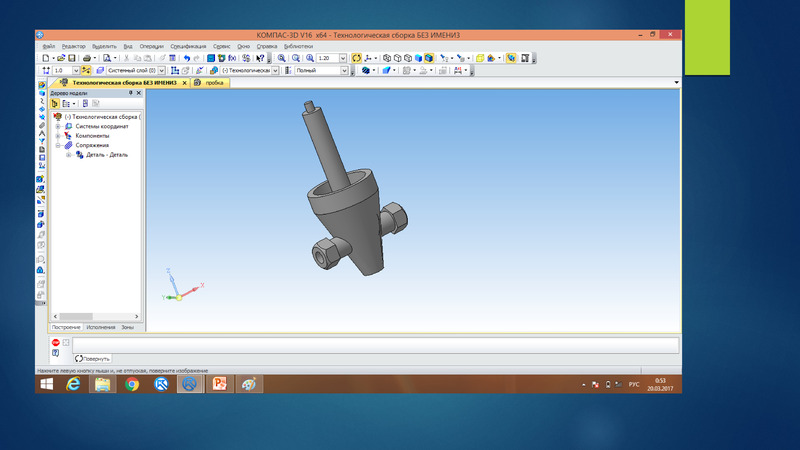Click the Undo arrow icon
The width and height of the screenshot is (800, 450).
[x=187, y=58]
